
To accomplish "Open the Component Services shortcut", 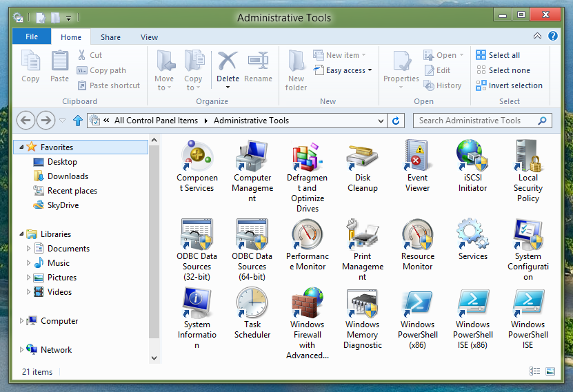I will click(197, 166).
